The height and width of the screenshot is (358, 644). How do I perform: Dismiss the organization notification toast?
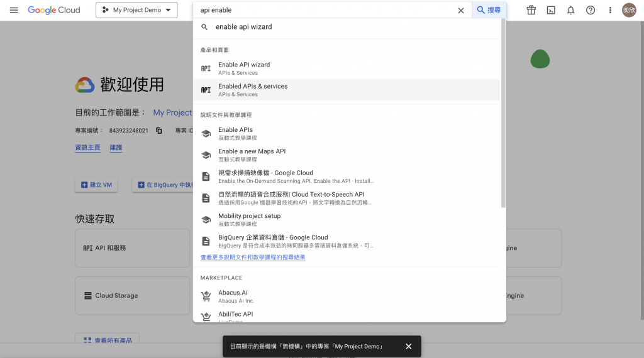point(409,347)
